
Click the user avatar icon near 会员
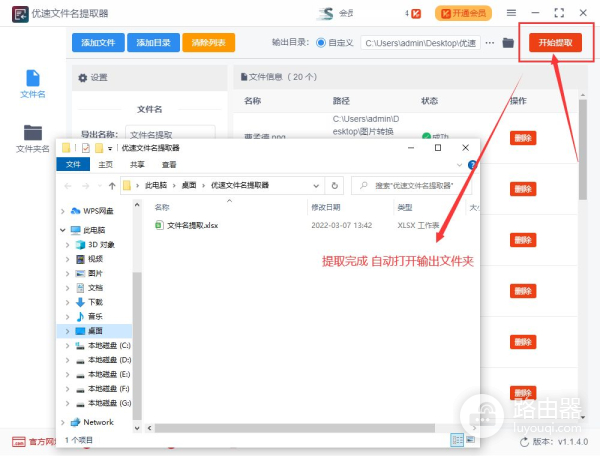coord(326,13)
